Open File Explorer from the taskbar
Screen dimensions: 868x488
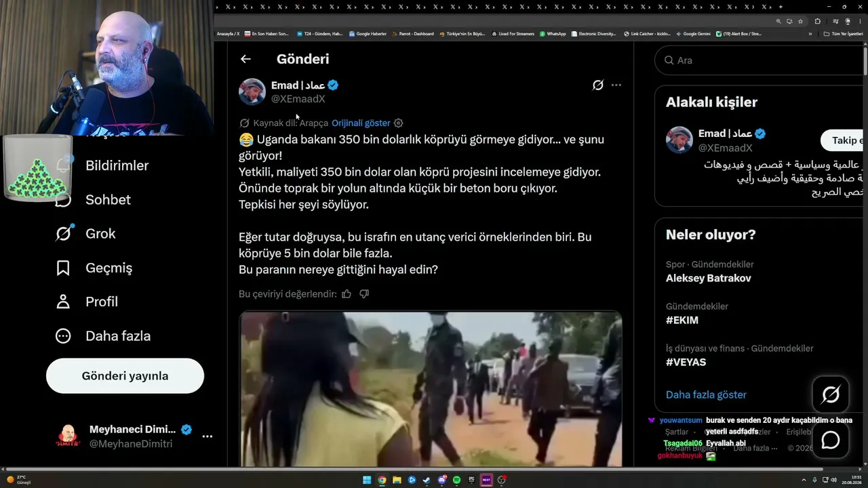pyautogui.click(x=397, y=480)
